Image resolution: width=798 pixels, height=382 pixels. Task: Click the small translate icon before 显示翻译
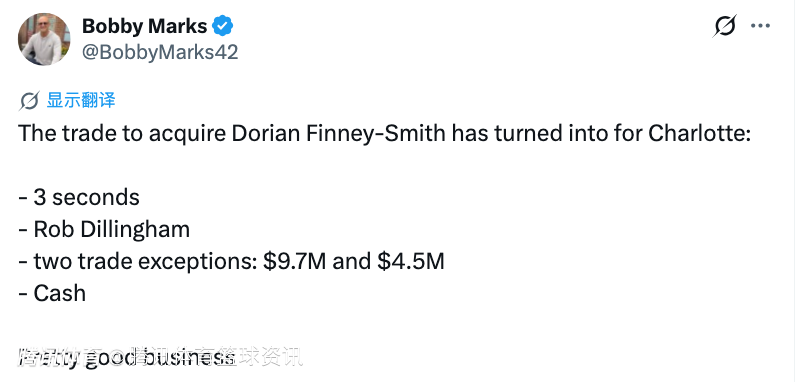[x=30, y=101]
